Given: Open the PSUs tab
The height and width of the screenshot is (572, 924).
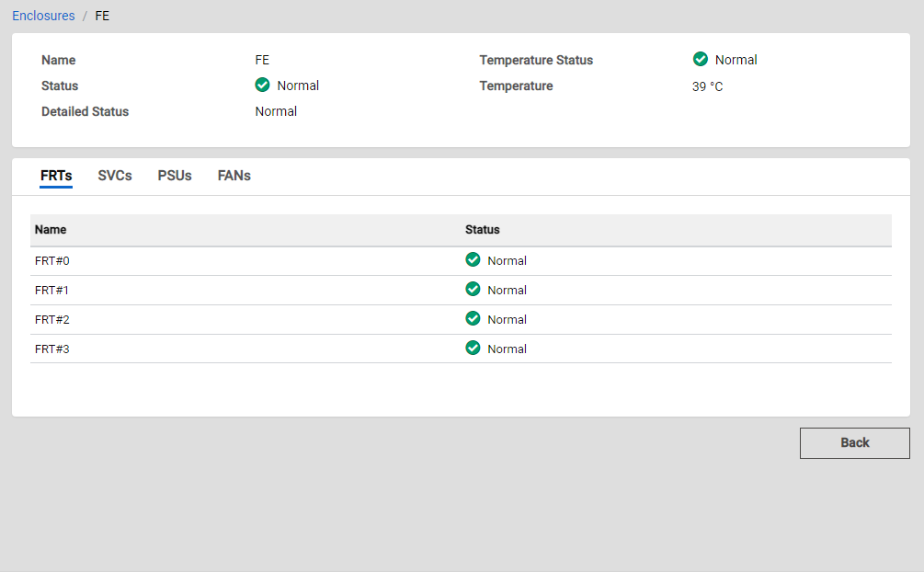Looking at the screenshot, I should (175, 176).
